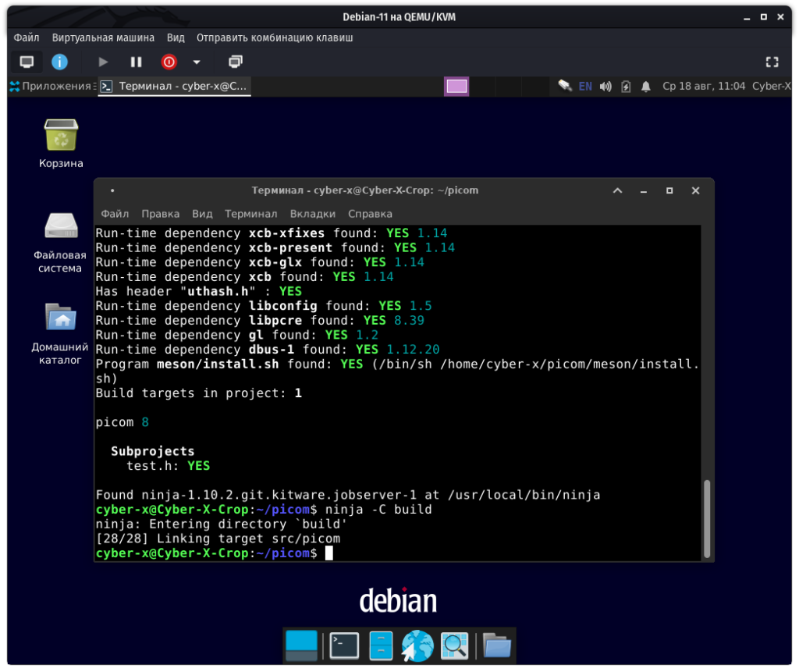This screenshot has height=672, width=799.
Task: Open the Приложения applications menu
Action: point(50,86)
